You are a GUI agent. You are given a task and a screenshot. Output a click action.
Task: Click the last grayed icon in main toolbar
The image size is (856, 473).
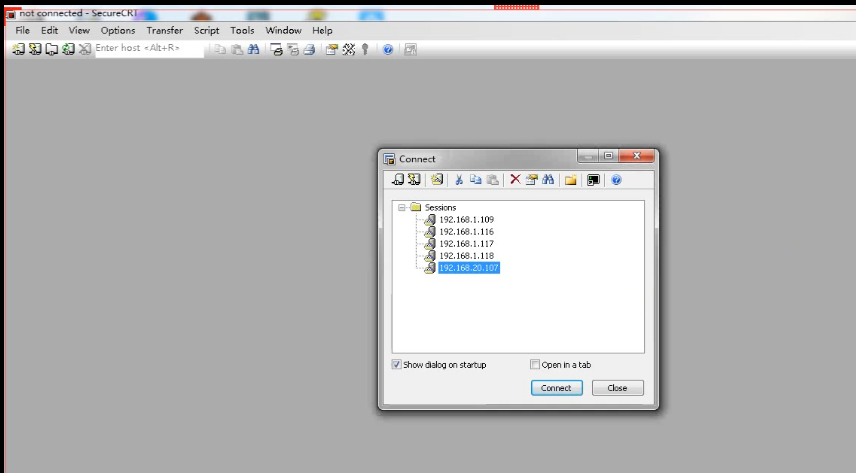(x=411, y=50)
